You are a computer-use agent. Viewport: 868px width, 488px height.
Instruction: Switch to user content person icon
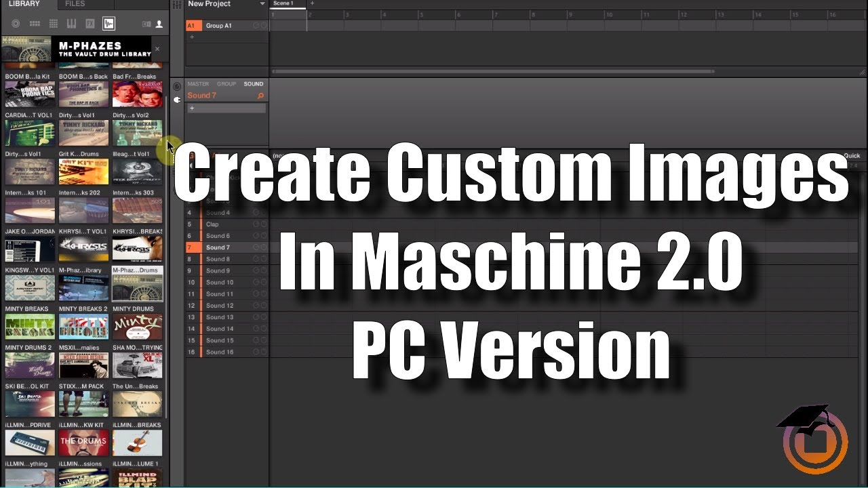click(159, 24)
